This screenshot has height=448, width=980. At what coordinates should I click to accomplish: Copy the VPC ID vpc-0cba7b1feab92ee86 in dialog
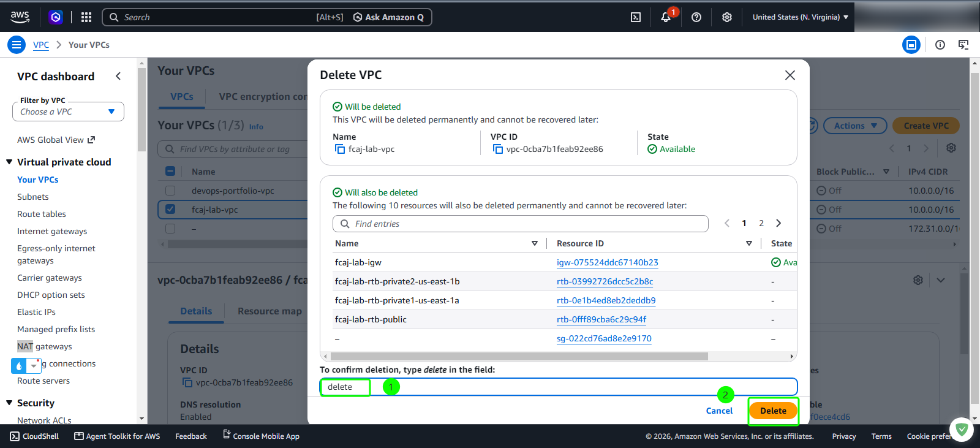tap(497, 149)
